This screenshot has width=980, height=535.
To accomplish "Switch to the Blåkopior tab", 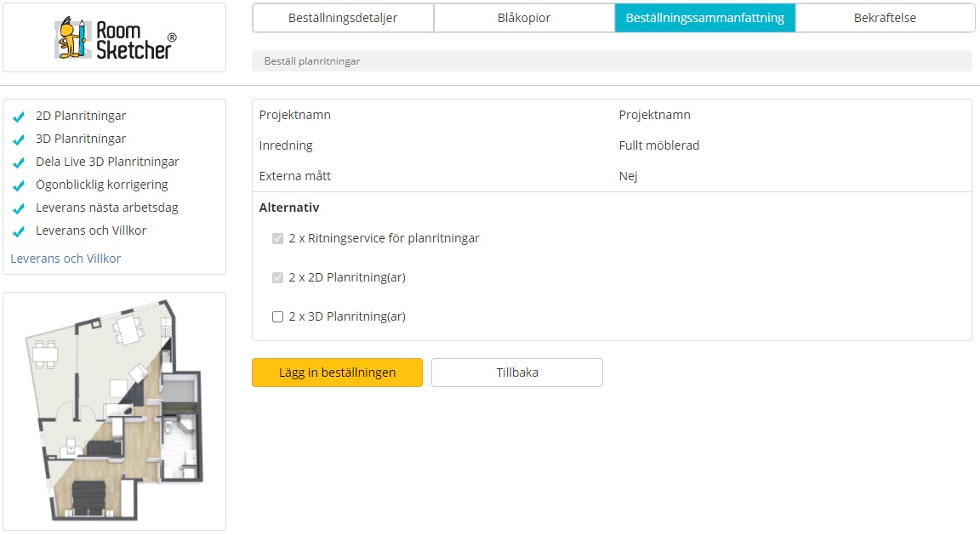I will [524, 18].
